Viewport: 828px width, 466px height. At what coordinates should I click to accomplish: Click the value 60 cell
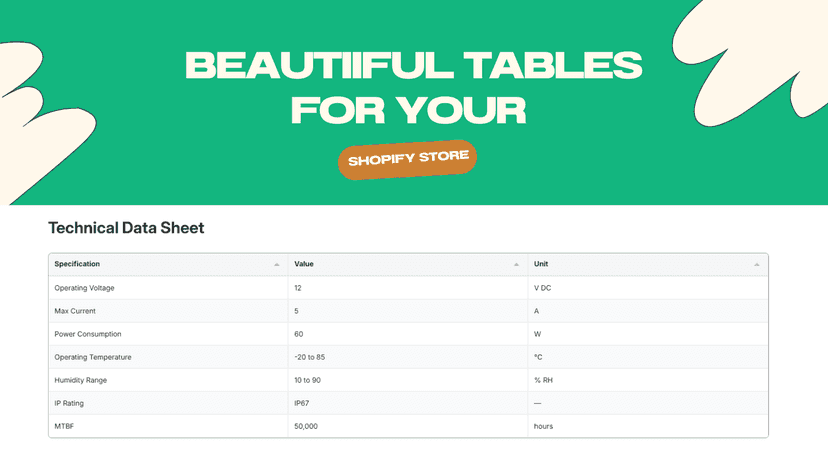pyautogui.click(x=408, y=334)
